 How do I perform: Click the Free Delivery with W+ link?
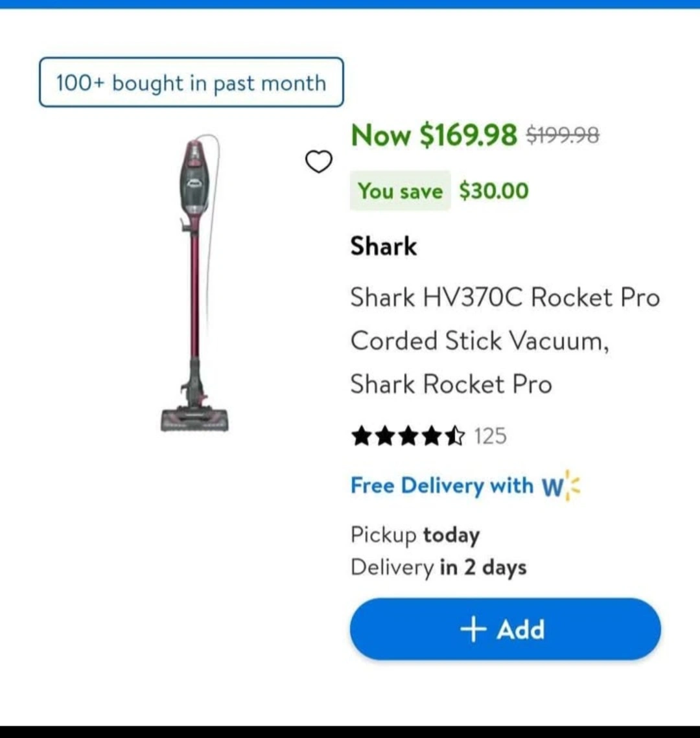(465, 486)
